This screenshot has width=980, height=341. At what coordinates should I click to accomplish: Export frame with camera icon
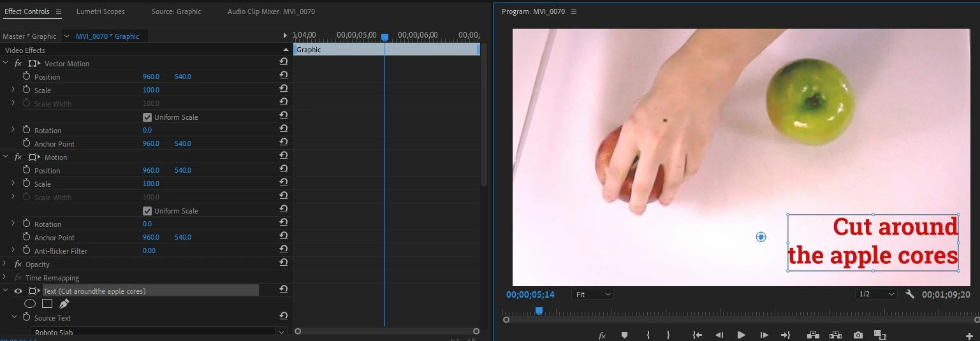click(x=858, y=335)
